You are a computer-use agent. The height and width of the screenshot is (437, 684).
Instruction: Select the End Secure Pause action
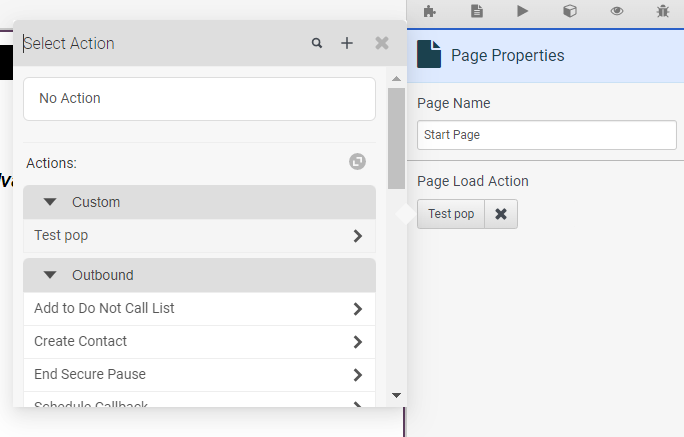tap(90, 374)
